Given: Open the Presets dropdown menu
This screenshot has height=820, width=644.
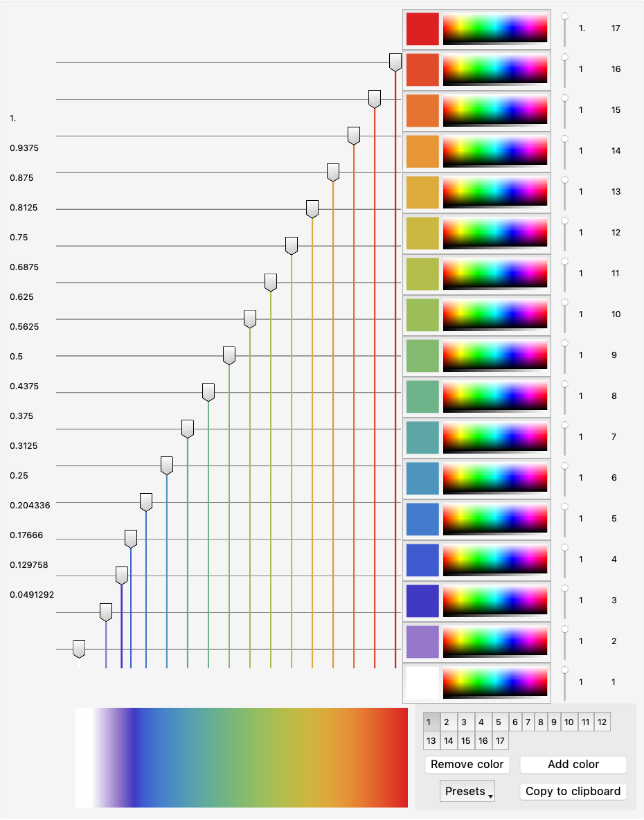Looking at the screenshot, I should click(x=467, y=791).
